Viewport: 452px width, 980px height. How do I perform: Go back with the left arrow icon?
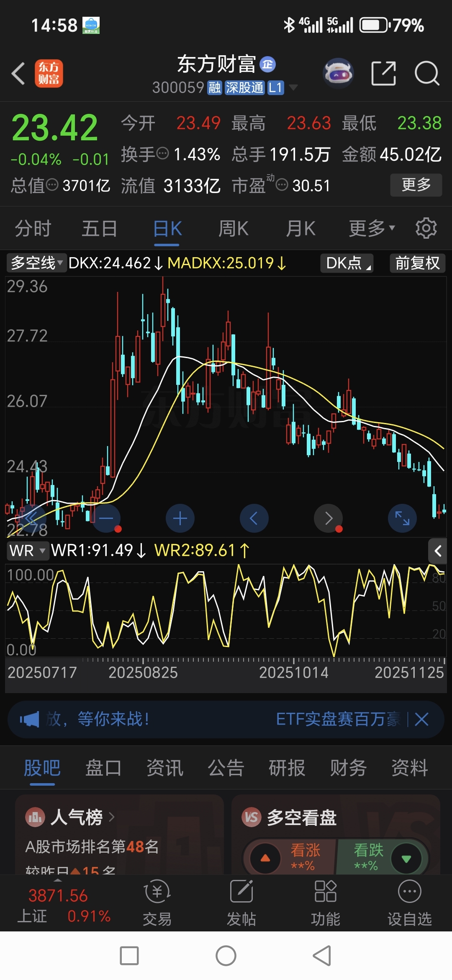[18, 74]
